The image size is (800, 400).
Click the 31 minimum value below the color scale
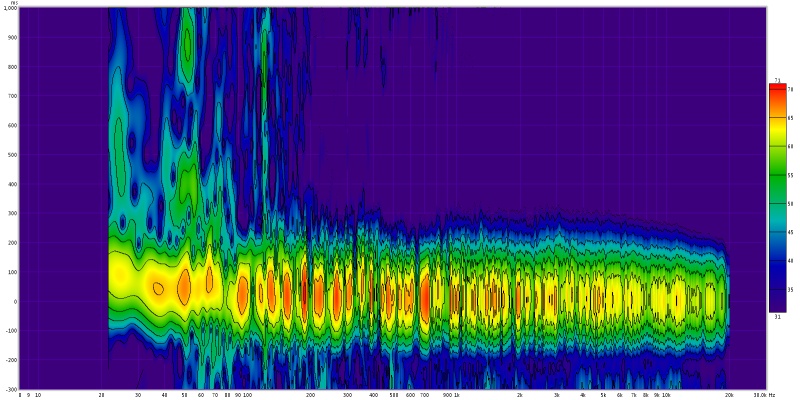(777, 317)
